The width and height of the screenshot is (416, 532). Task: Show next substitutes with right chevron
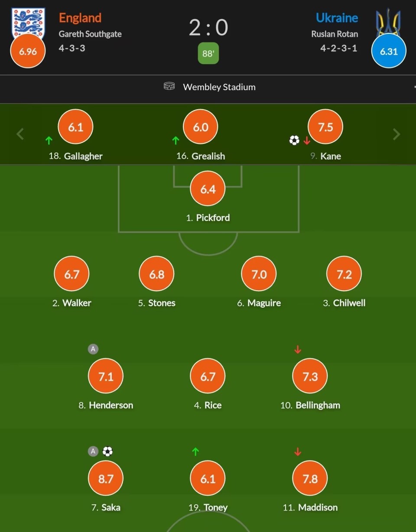396,134
